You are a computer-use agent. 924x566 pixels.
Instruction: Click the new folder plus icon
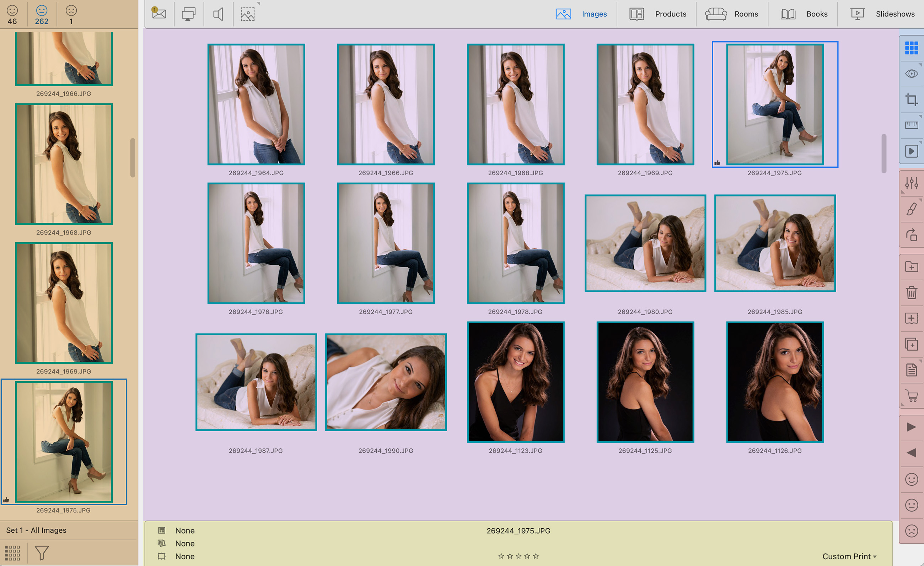911,267
